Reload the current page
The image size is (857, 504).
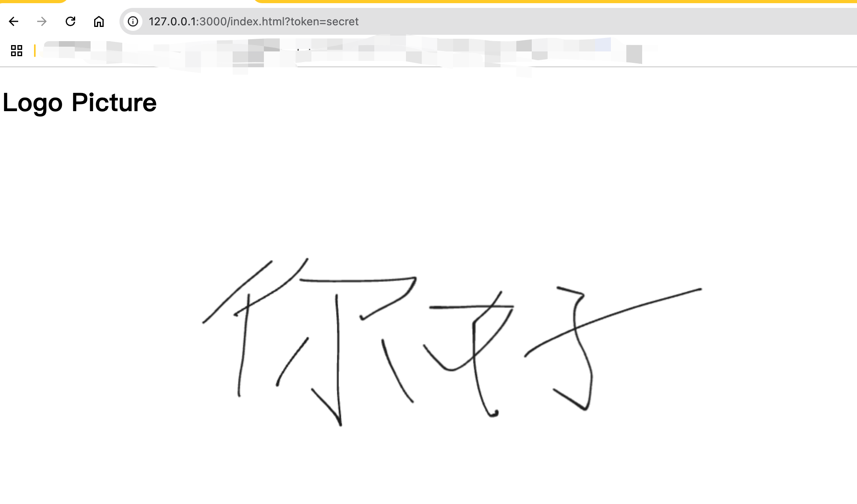pyautogui.click(x=70, y=21)
